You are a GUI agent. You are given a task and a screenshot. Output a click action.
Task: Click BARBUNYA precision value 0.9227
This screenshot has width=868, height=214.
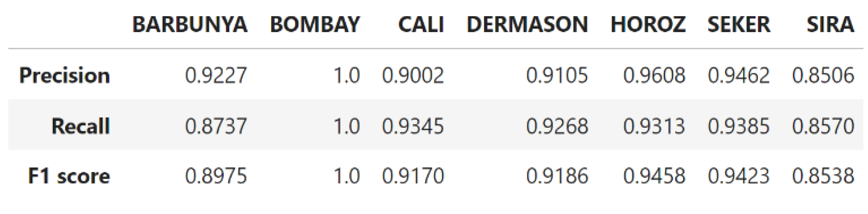click(x=216, y=75)
